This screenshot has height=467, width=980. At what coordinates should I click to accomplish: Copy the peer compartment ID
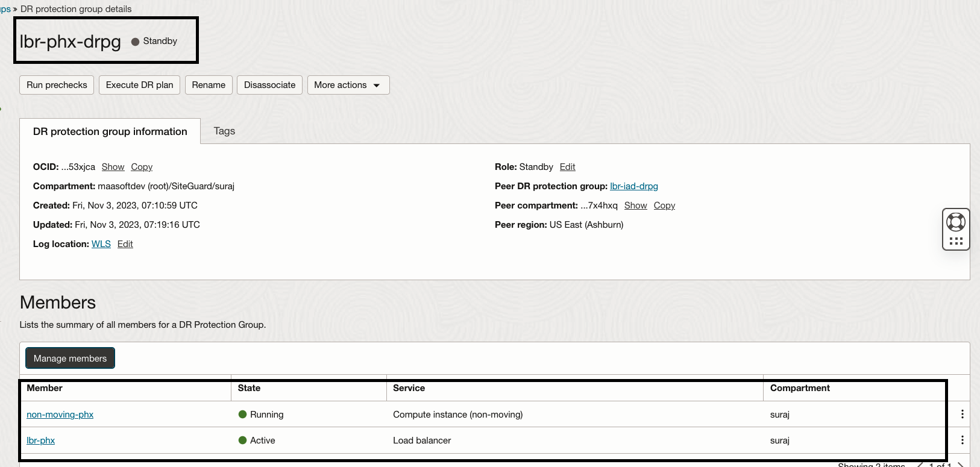[664, 205]
